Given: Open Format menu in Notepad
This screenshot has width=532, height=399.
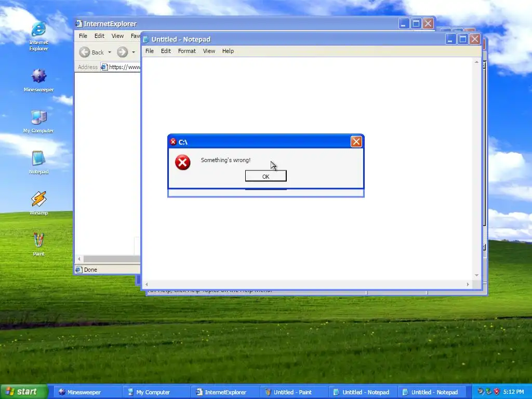Looking at the screenshot, I should [x=187, y=51].
